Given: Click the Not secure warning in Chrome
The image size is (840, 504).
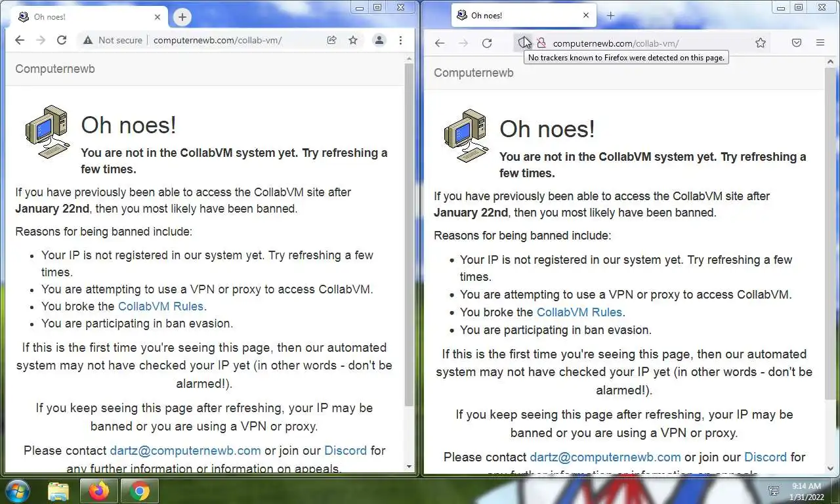Looking at the screenshot, I should 113,40.
